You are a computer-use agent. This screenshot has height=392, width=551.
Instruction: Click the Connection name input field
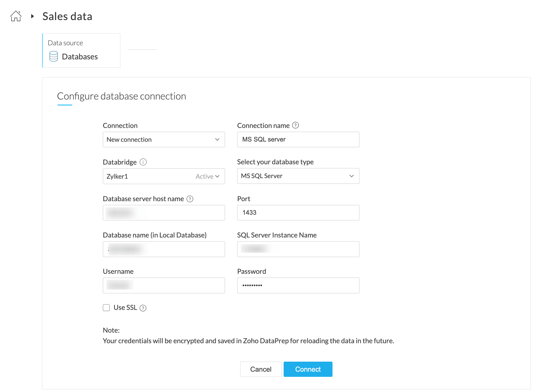click(298, 140)
